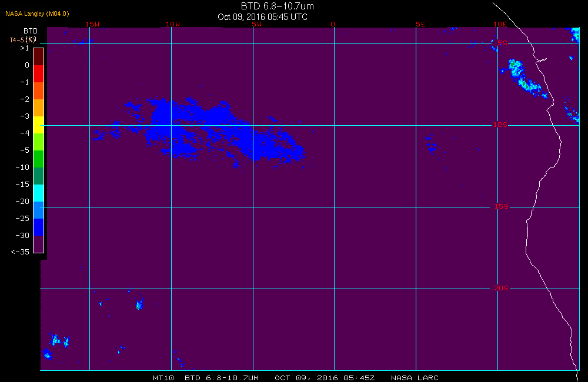
Task: Click the orange color bar segment below -1
Action: pyautogui.click(x=39, y=91)
